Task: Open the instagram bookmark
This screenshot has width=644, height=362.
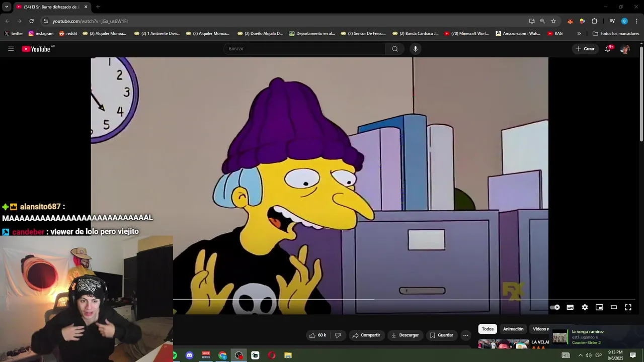Action: (41, 34)
